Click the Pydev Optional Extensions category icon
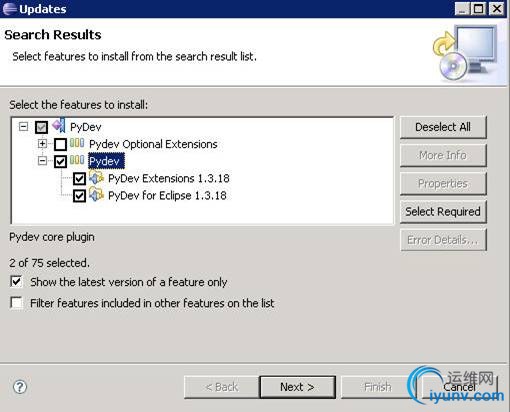This screenshot has height=412, width=510. coord(77,143)
